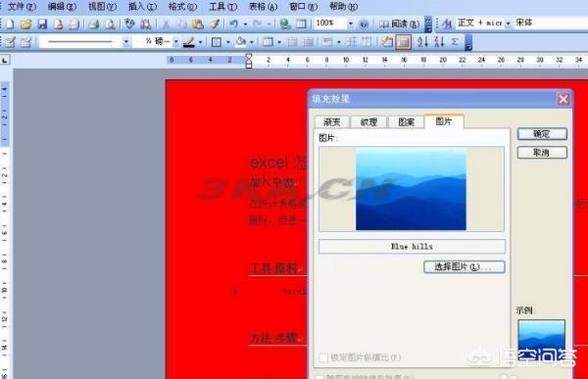The width and height of the screenshot is (588, 379).
Task: Select the 图片 tab
Action: click(444, 121)
